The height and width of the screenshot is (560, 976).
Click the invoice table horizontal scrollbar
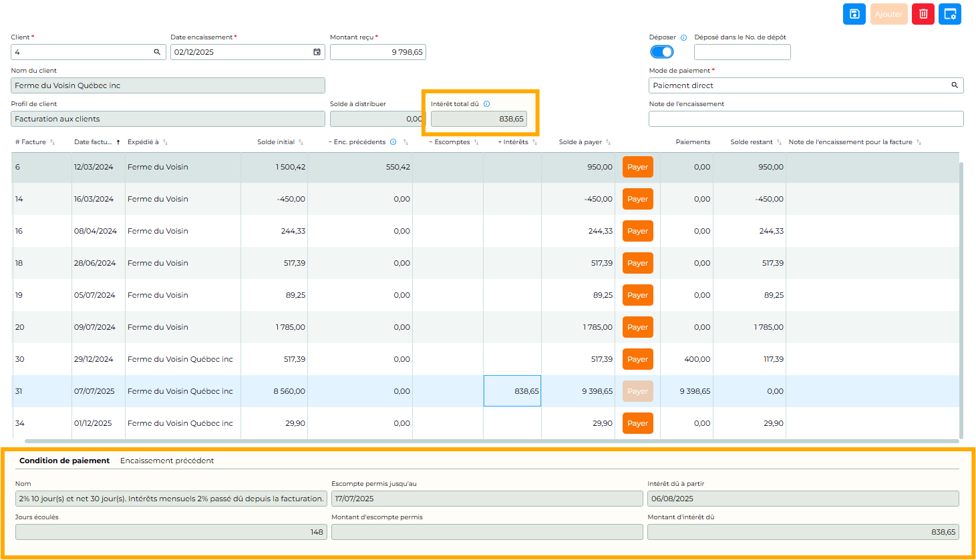(x=492, y=441)
